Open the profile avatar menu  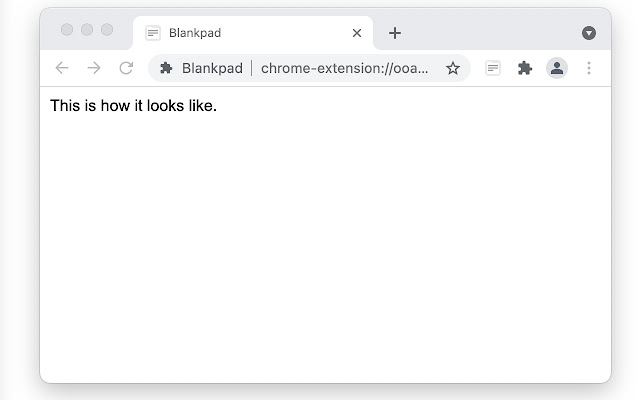557,68
